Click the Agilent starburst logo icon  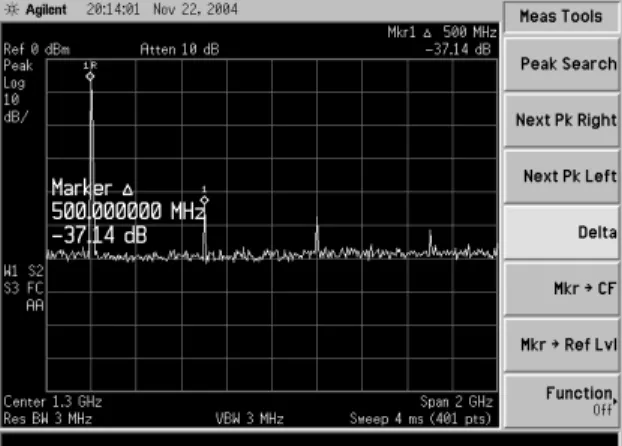pyautogui.click(x=12, y=9)
